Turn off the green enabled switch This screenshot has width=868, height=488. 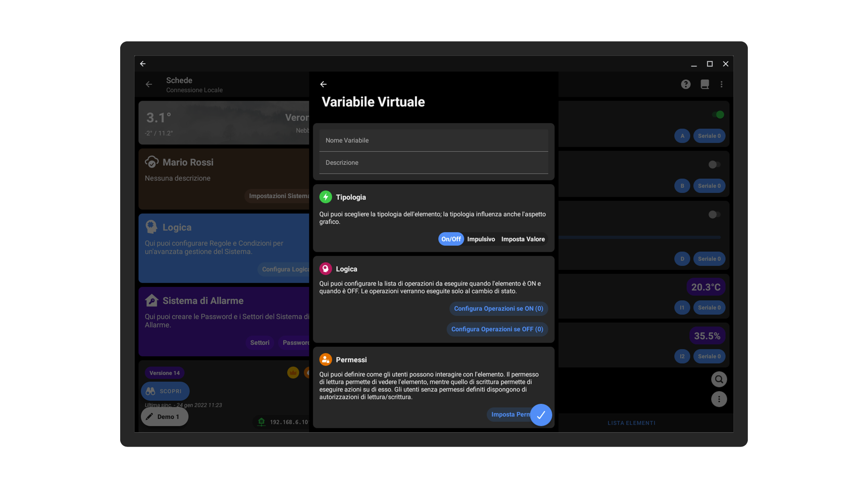pos(718,114)
